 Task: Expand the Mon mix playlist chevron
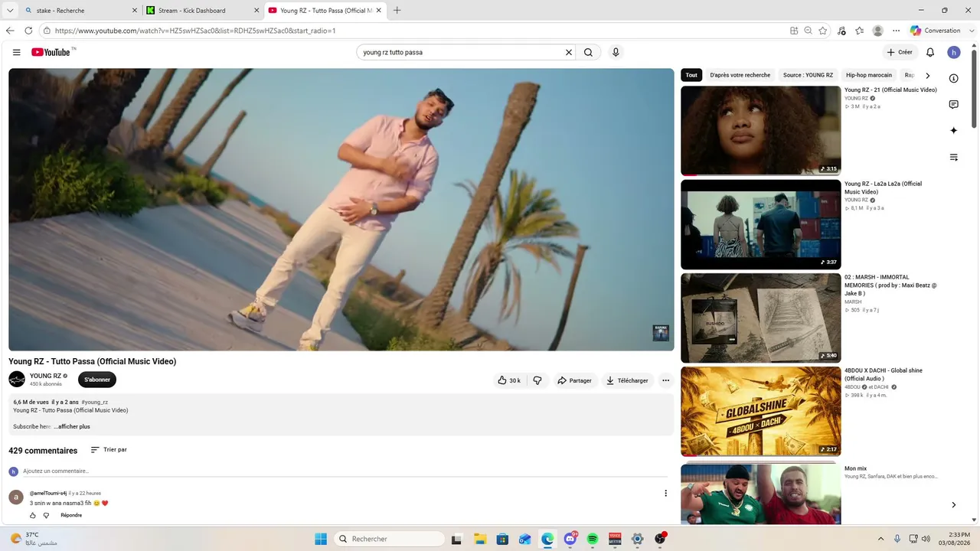953,505
